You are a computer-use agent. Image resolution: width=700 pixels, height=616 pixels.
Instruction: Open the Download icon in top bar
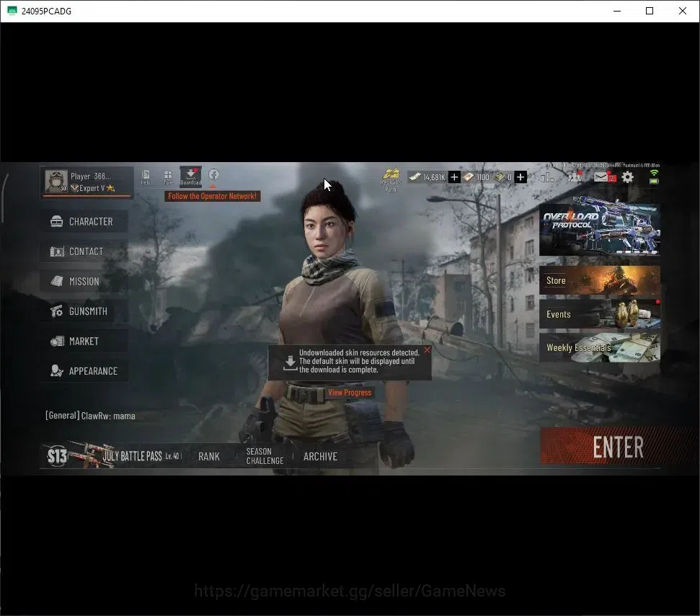tap(190, 177)
